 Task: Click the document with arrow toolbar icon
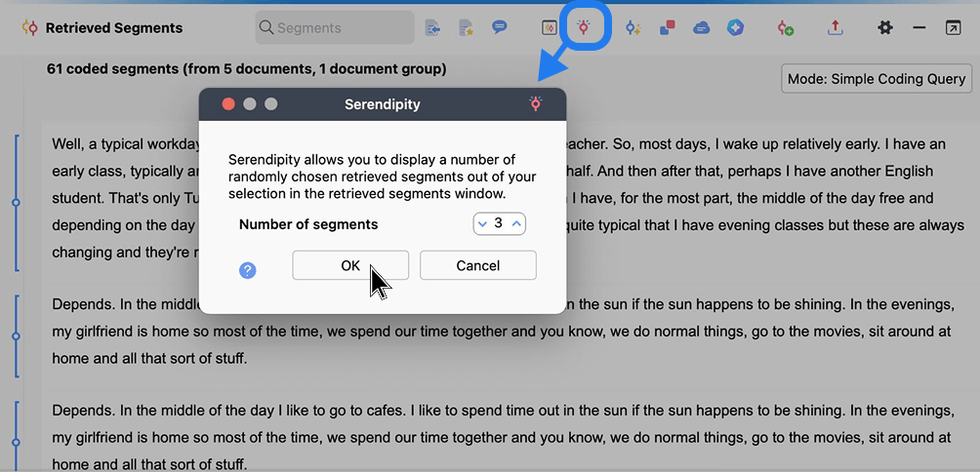[x=432, y=27]
